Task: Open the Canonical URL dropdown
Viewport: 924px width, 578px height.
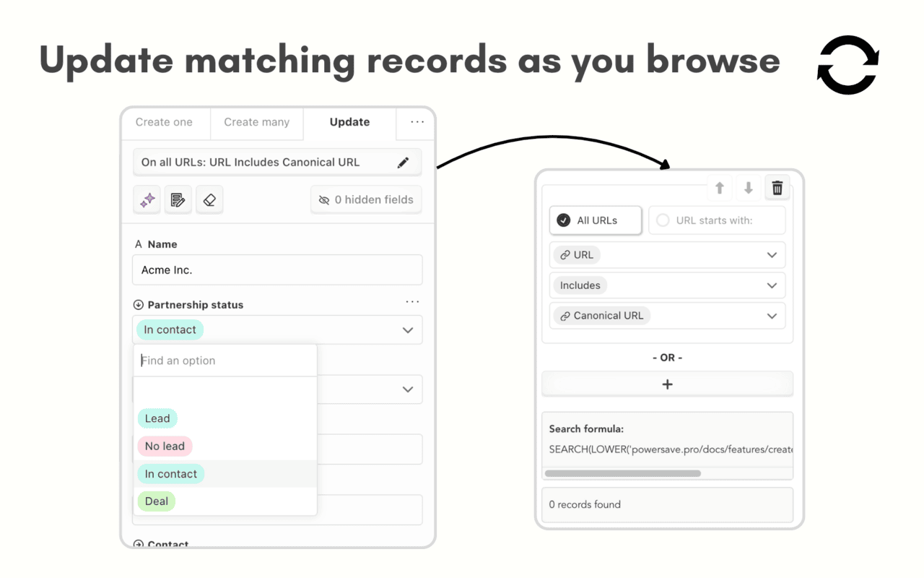Action: pyautogui.click(x=668, y=316)
